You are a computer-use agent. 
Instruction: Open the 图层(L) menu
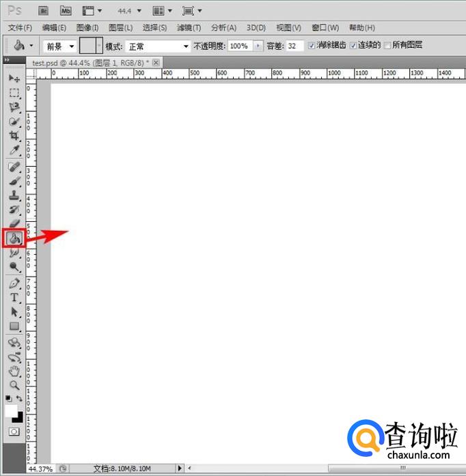(121, 27)
